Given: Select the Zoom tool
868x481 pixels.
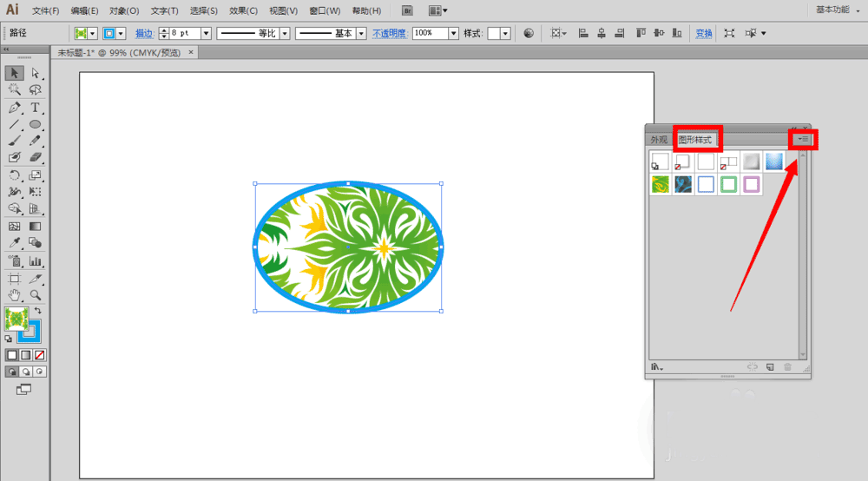Looking at the screenshot, I should pyautogui.click(x=36, y=295).
